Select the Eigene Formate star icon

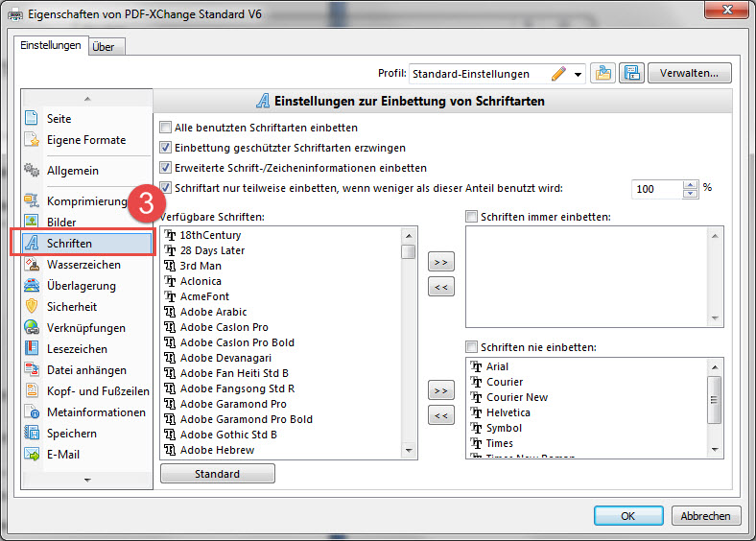[32, 140]
